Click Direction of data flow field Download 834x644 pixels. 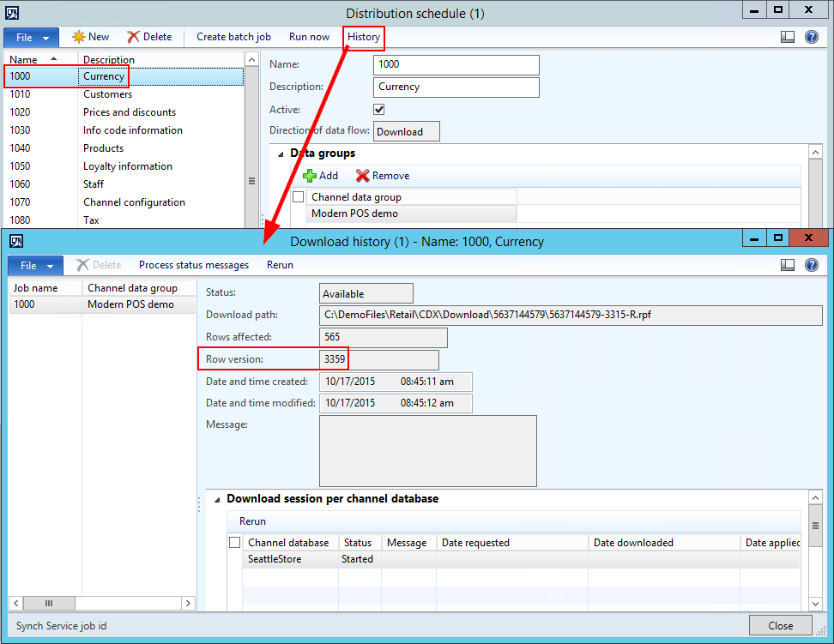(x=407, y=131)
